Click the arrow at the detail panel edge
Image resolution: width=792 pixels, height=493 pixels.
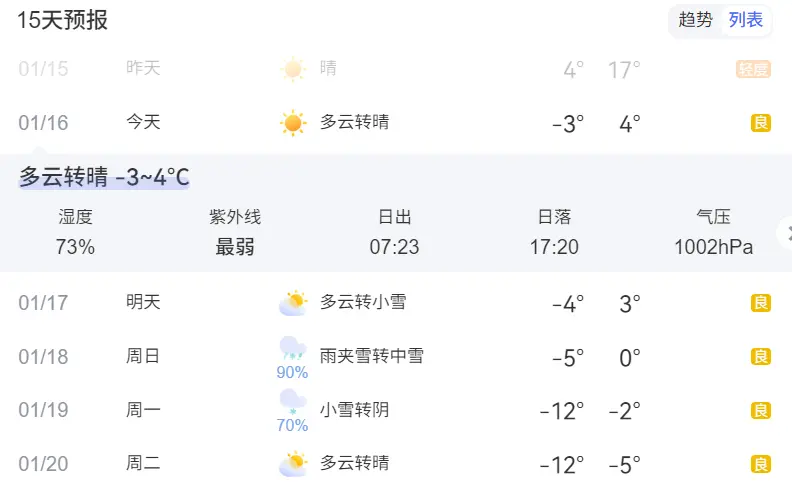pyautogui.click(x=787, y=233)
